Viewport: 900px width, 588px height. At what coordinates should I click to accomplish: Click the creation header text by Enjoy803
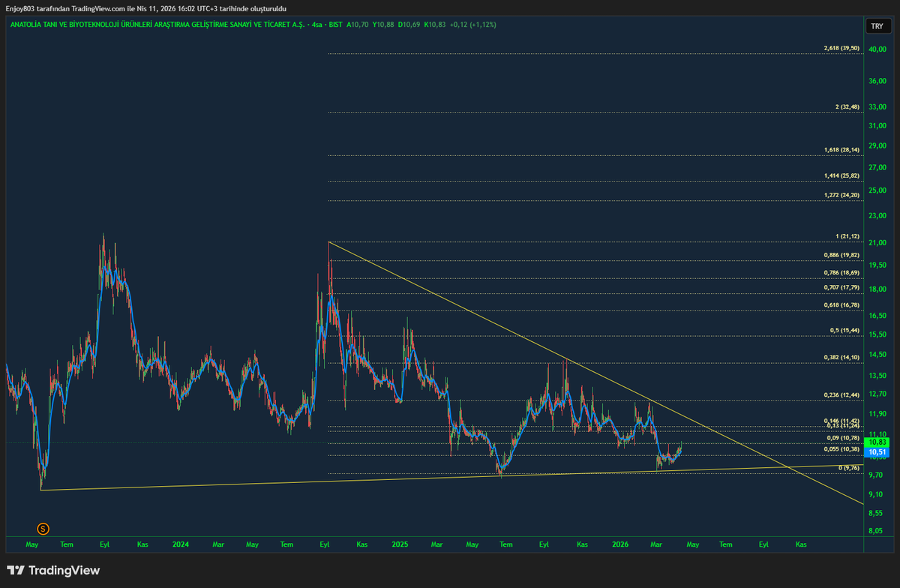[145, 8]
